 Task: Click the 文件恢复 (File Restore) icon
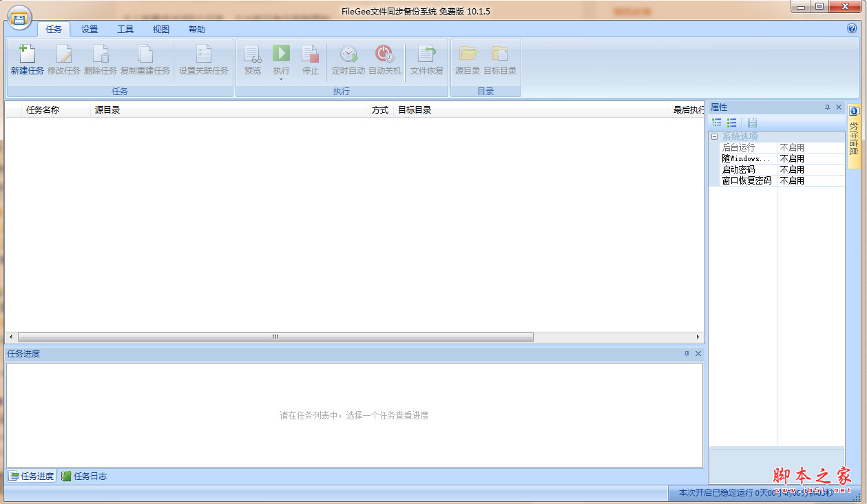click(427, 54)
